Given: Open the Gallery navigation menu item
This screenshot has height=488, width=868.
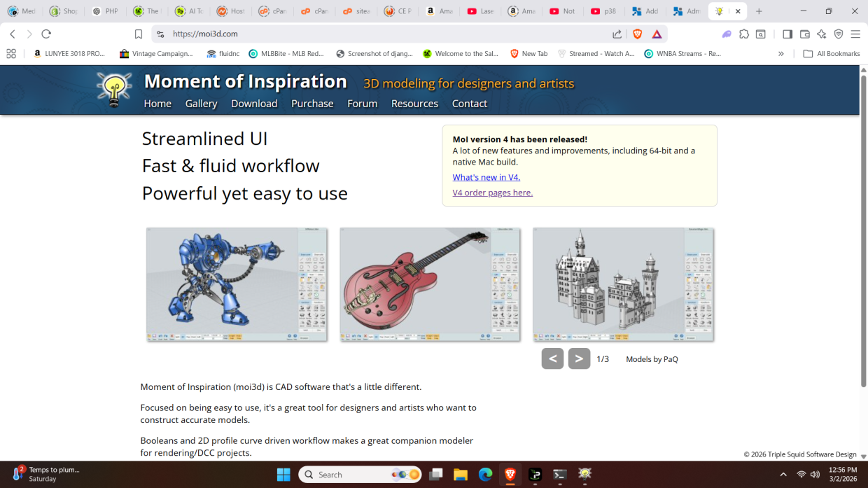Looking at the screenshot, I should (x=201, y=104).
